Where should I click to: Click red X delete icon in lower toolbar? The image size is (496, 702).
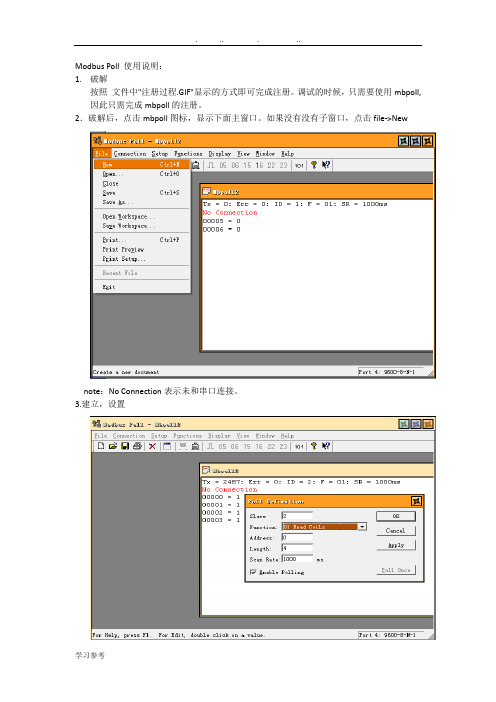[x=152, y=446]
